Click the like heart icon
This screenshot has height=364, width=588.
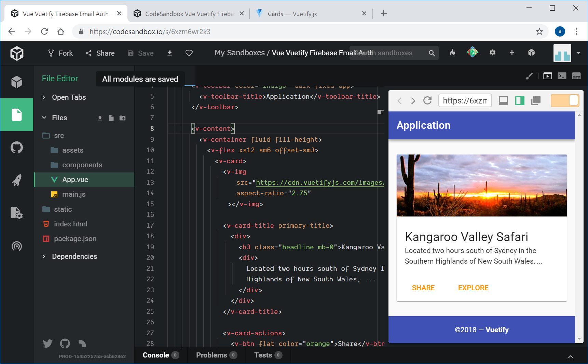(x=189, y=53)
